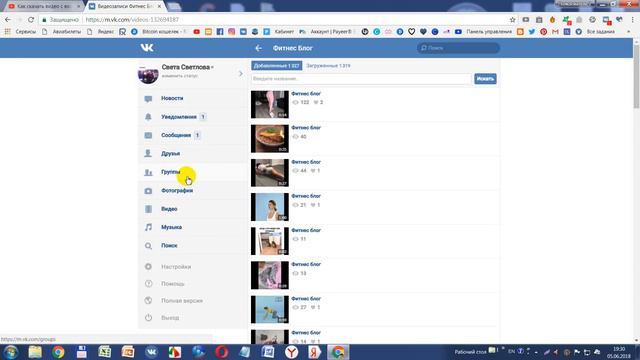Click the Музыка note icon in sidebar

pyautogui.click(x=148, y=227)
